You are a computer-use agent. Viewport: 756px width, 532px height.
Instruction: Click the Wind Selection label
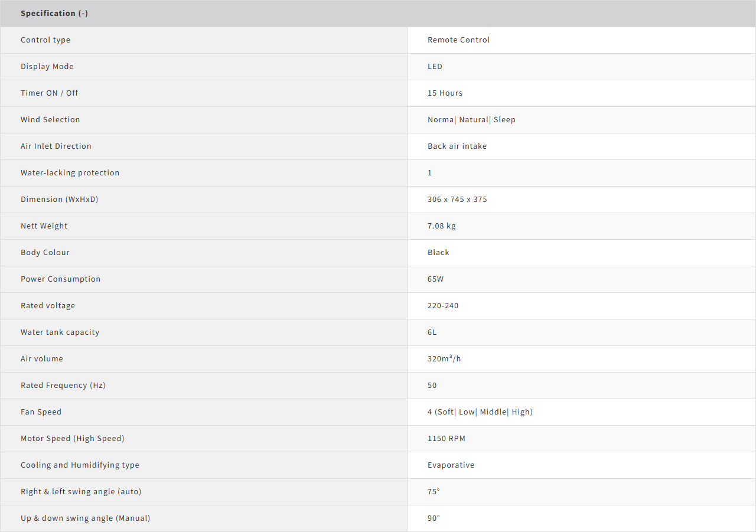pos(50,120)
